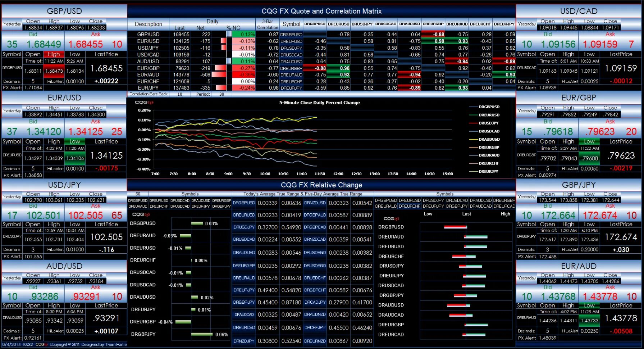
Task: Click the USD/JPY panel title
Action: (65, 185)
